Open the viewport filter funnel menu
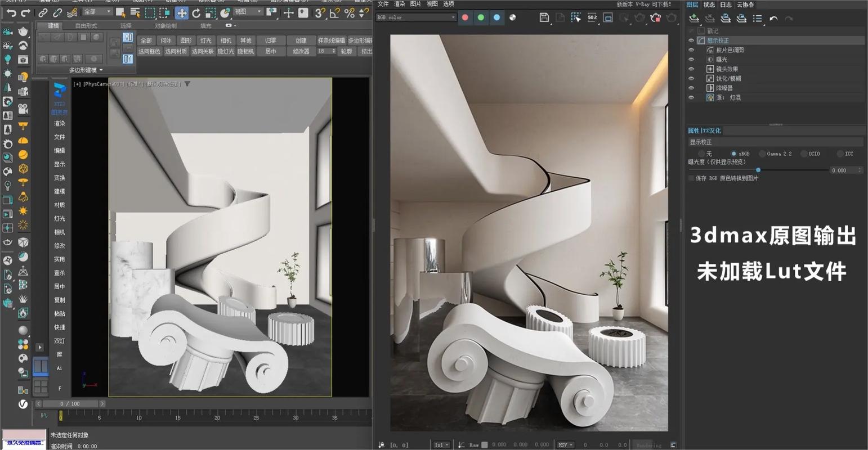This screenshot has width=868, height=450. coord(187,84)
